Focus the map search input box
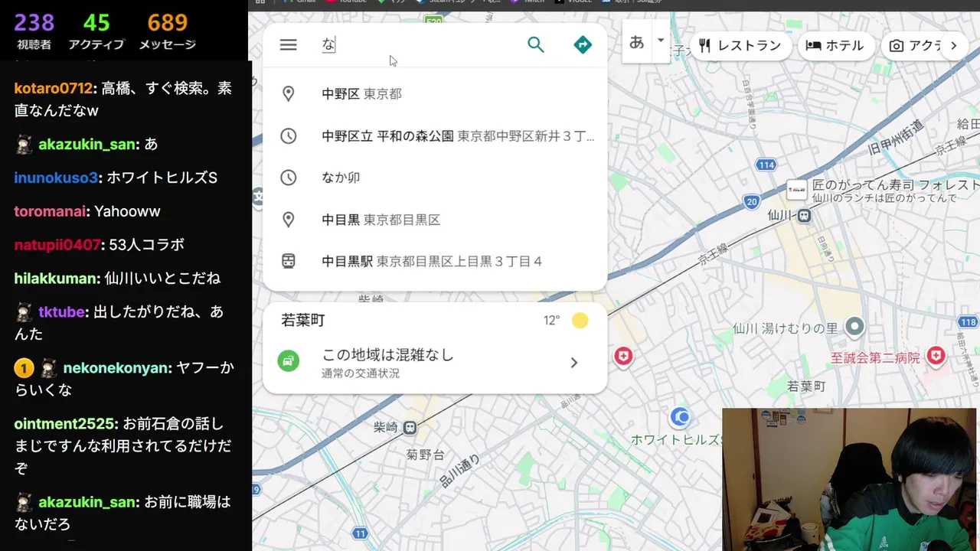This screenshot has height=551, width=980. (417, 45)
